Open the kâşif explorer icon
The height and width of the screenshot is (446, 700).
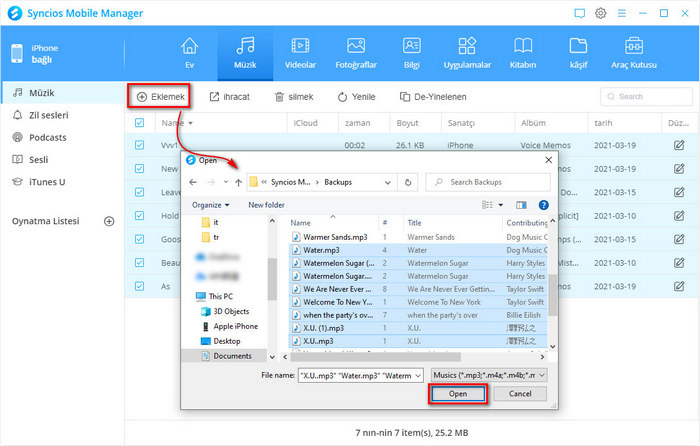578,53
